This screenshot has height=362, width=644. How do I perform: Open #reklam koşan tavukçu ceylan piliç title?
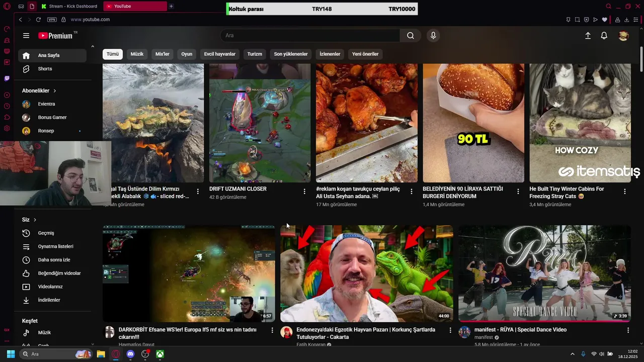point(358,193)
